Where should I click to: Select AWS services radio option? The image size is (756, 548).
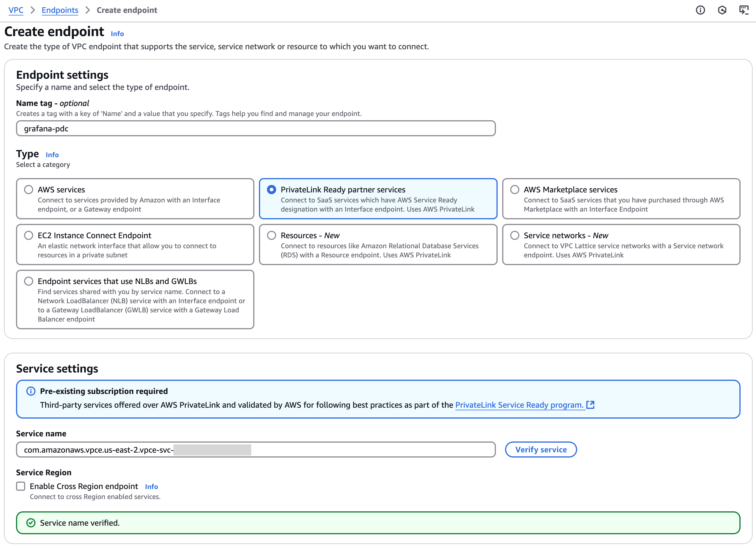click(x=29, y=190)
